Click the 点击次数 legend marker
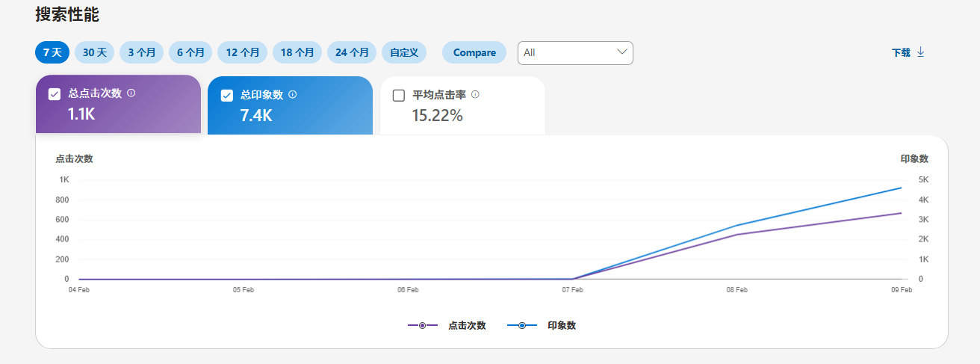Viewport: 980px width, 364px height. [423, 326]
